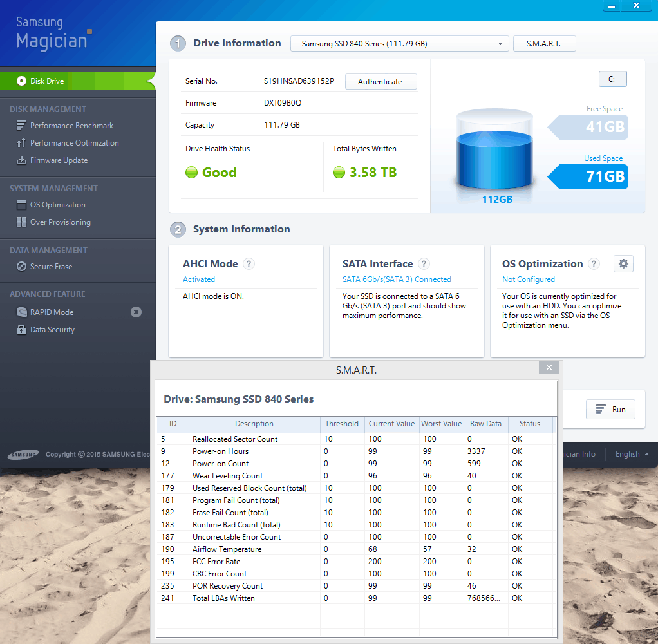Click the green Drive Health status indicator

[x=191, y=172]
